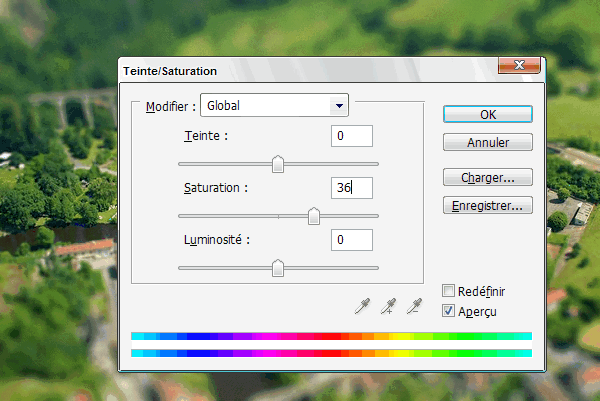Close the Teinte/Saturation dialog
Image resolution: width=600 pixels, height=401 pixels.
[x=519, y=65]
